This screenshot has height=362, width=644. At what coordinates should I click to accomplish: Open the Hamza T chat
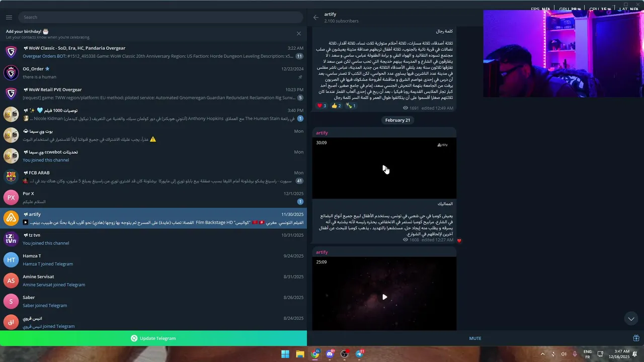pyautogui.click(x=153, y=260)
